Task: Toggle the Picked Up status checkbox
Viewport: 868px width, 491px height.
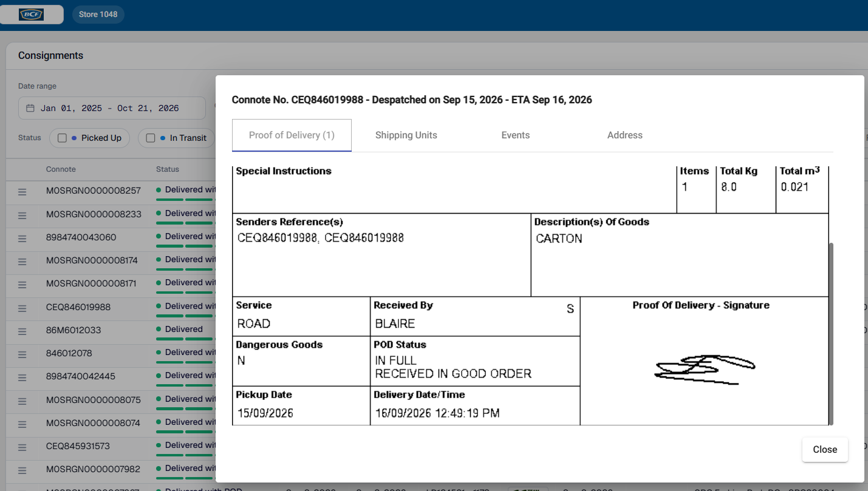Action: 62,138
